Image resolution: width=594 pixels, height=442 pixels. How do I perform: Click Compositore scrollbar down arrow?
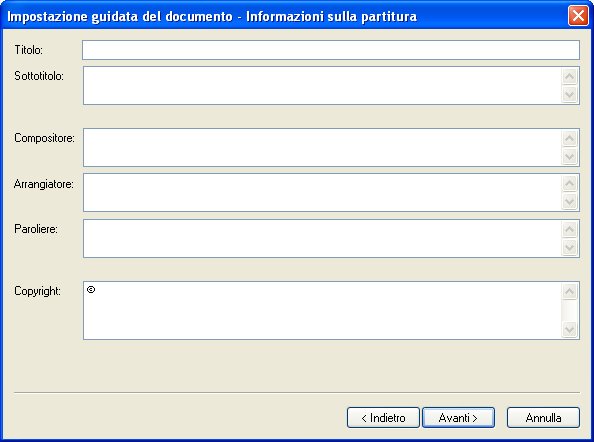(569, 156)
